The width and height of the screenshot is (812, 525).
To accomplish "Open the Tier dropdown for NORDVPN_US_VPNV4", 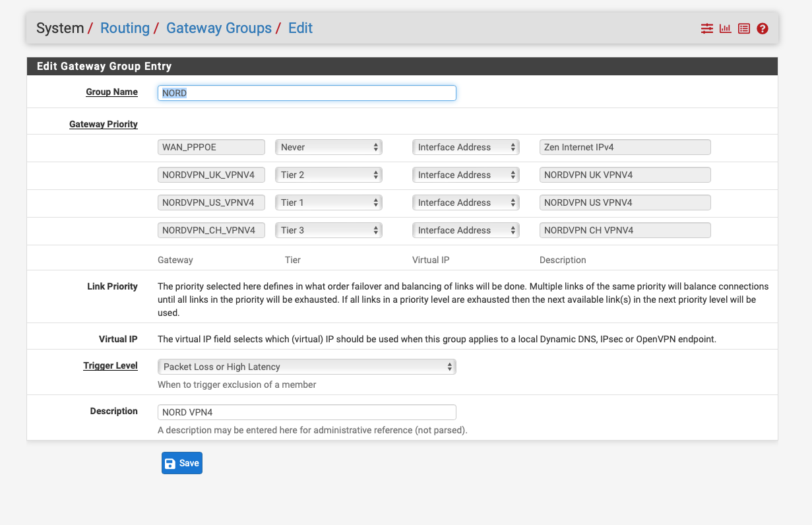I will (x=329, y=202).
